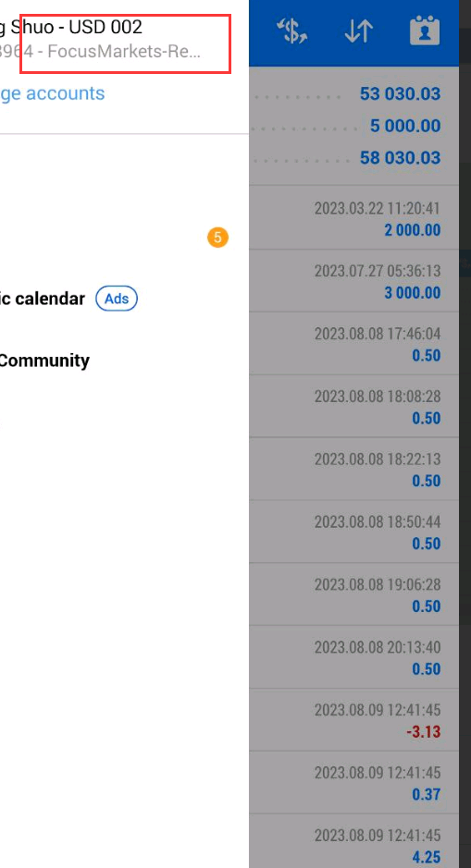Viewport: 471px width, 868px height.
Task: Click the Ads badge next to calendar
Action: coord(117,299)
